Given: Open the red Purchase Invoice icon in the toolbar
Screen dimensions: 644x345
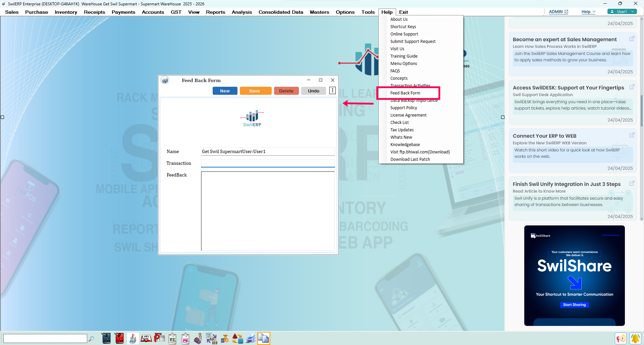Looking at the screenshot, I should pyautogui.click(x=119, y=338).
